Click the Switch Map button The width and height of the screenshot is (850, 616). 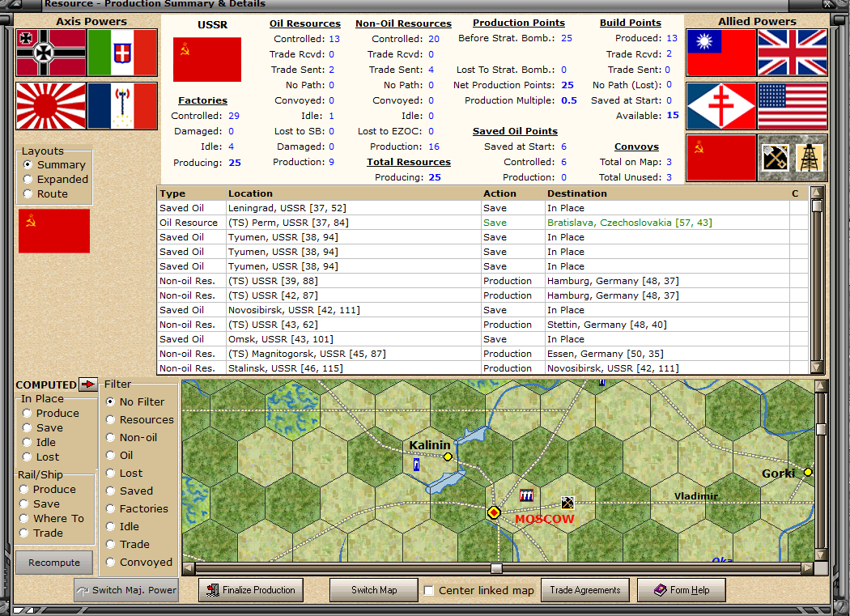coord(373,590)
